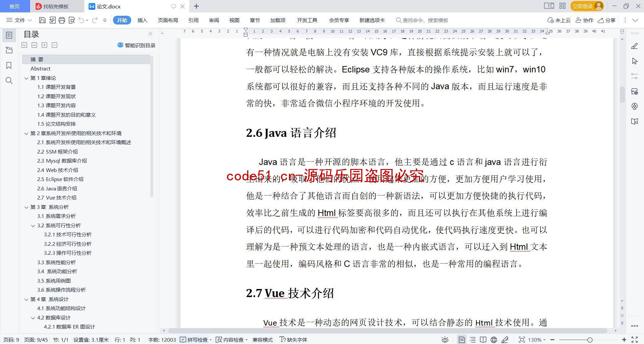Open Print Preview icon
This screenshot has height=344, width=644.
tap(71, 20)
